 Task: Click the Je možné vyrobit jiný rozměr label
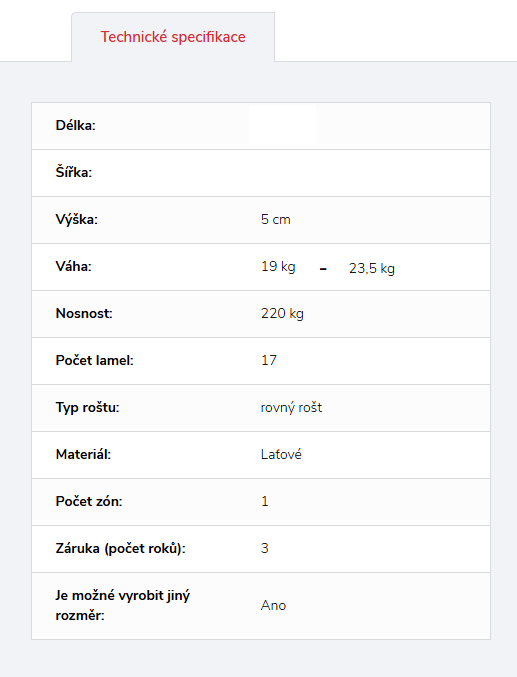[123, 606]
